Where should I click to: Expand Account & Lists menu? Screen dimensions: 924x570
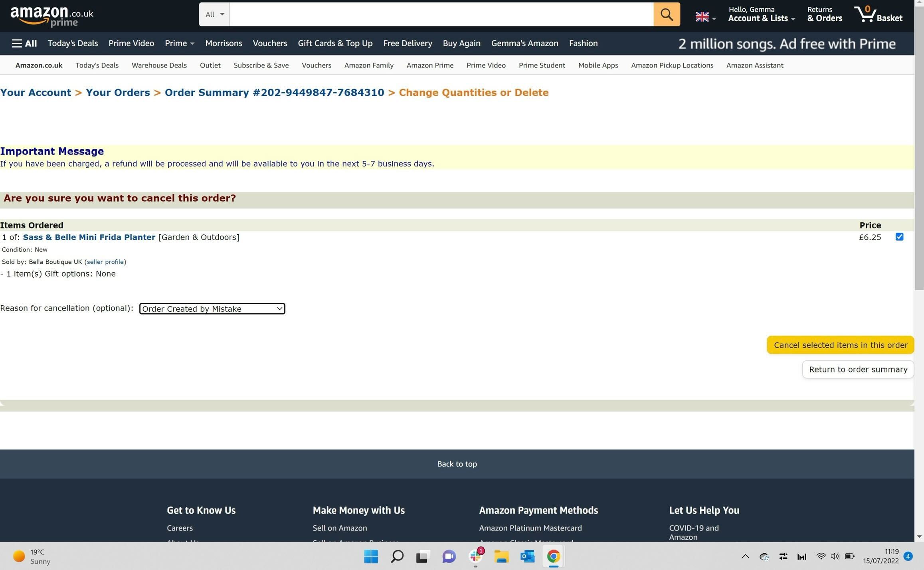tap(762, 14)
